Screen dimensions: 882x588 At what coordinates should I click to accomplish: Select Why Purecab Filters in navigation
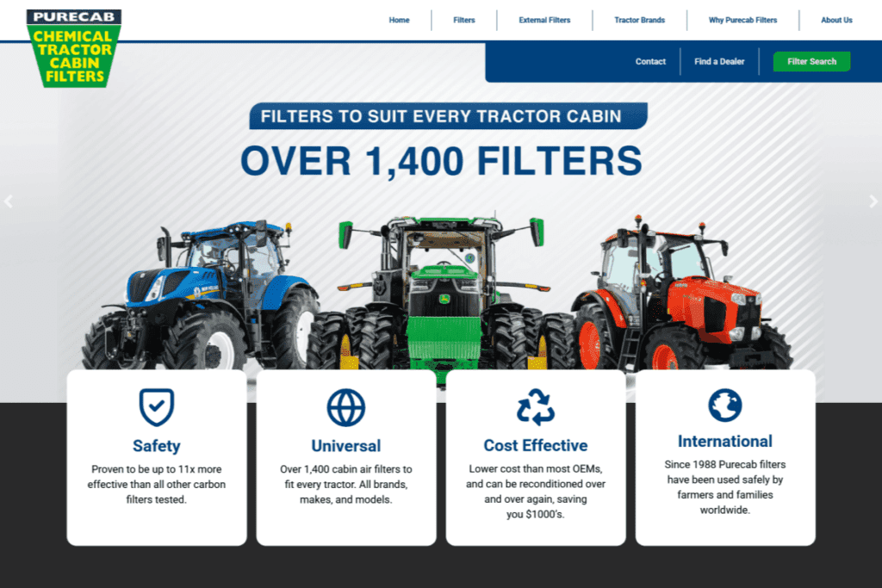(x=742, y=21)
